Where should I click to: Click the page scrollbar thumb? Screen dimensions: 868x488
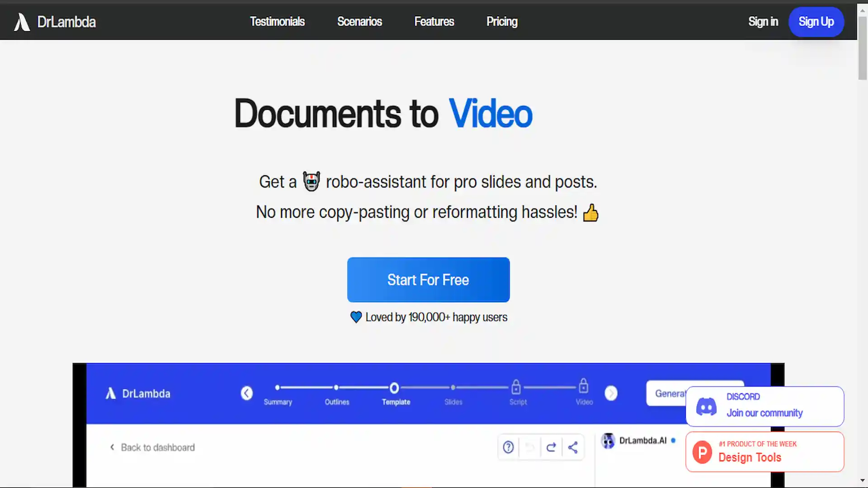(863, 47)
